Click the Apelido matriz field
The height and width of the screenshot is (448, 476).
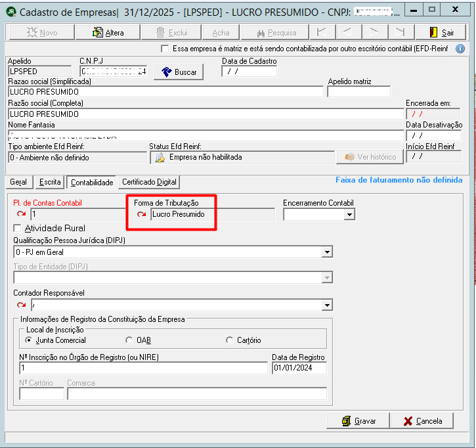click(x=359, y=92)
